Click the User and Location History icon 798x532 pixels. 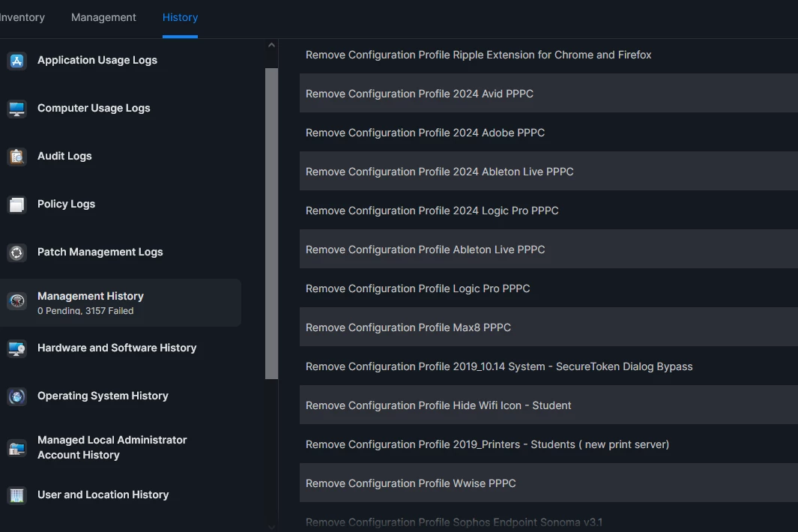click(16, 495)
